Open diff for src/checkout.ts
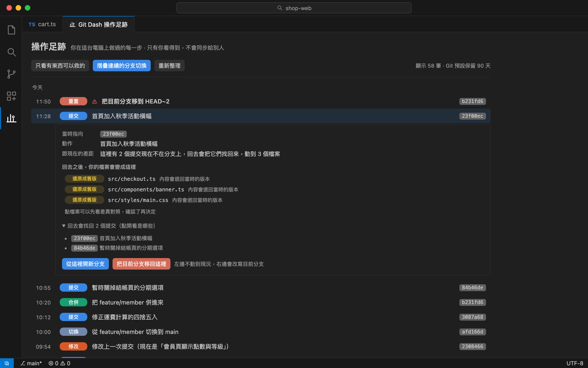Screen dimensions: 588x368 (132, 179)
